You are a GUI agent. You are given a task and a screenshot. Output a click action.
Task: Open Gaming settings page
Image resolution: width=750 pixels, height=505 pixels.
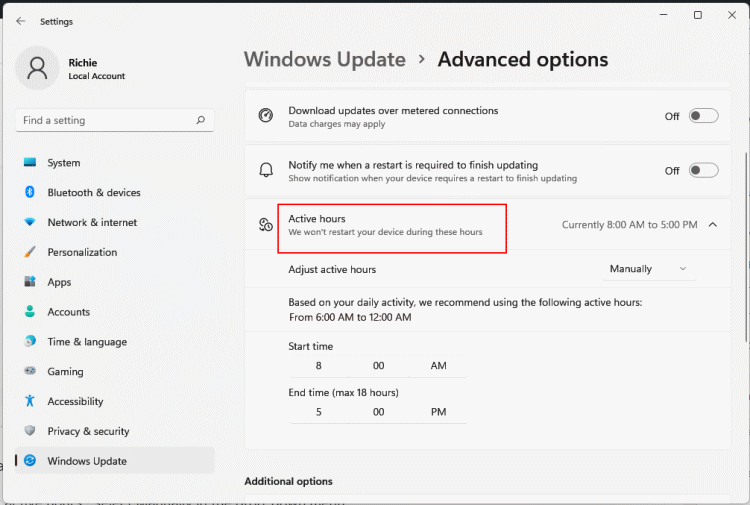pyautogui.click(x=115, y=371)
